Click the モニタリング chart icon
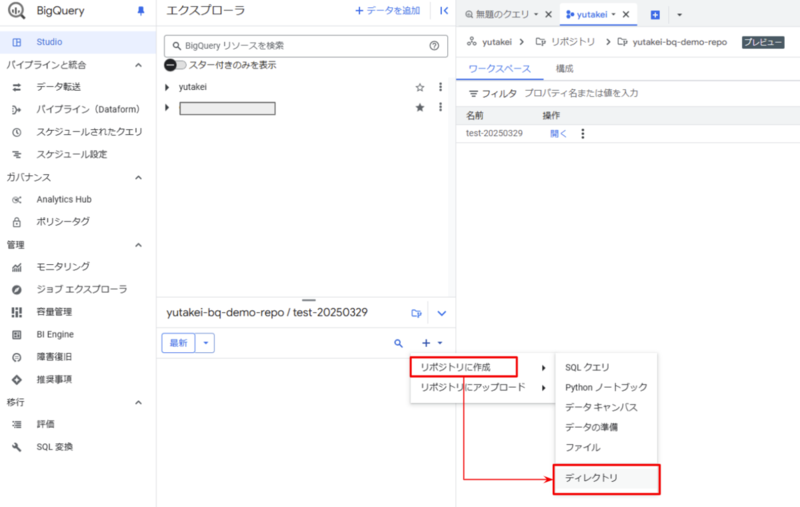Screen dimensions: 800x507 pos(17,267)
